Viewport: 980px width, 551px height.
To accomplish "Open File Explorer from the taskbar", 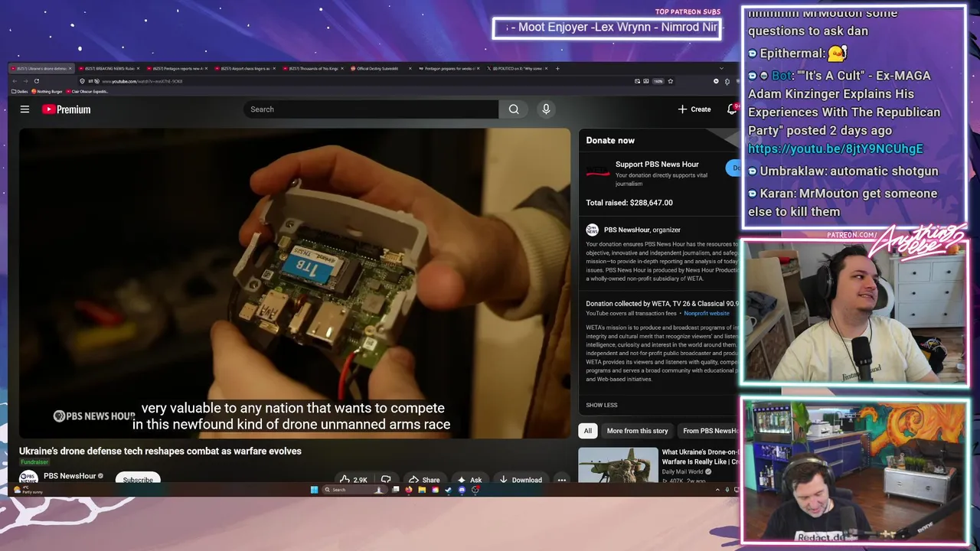I will [x=422, y=490].
